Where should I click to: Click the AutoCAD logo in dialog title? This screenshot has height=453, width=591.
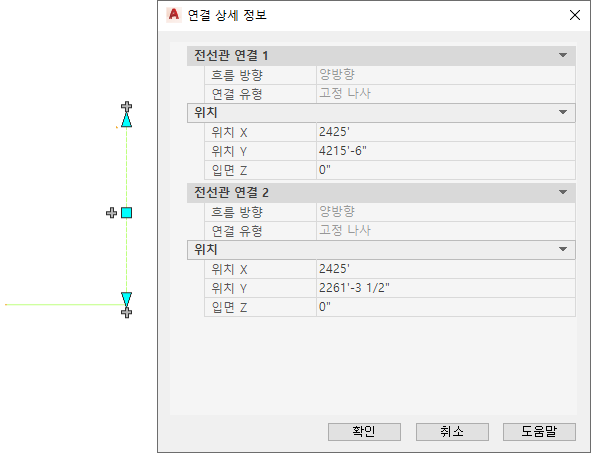(x=174, y=15)
